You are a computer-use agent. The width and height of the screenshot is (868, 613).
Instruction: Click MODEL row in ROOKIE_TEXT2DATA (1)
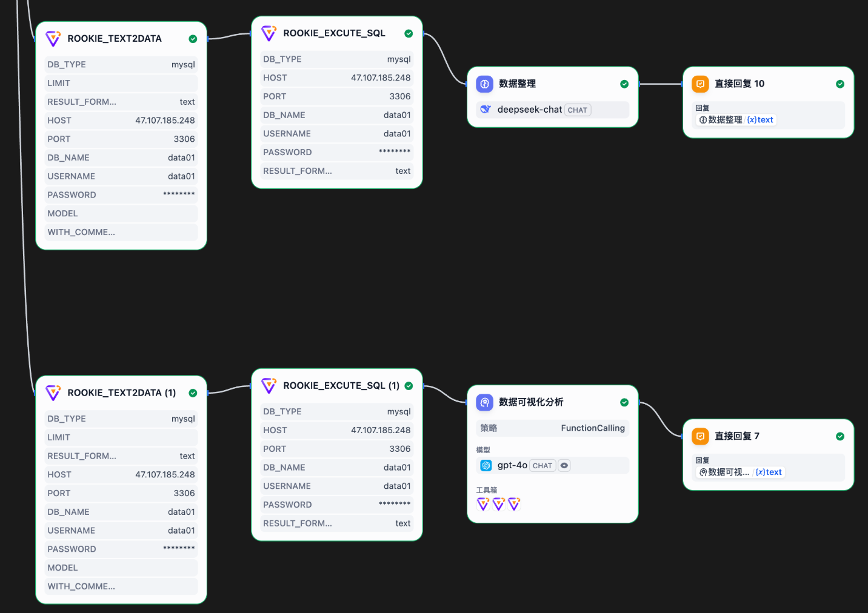click(121, 568)
